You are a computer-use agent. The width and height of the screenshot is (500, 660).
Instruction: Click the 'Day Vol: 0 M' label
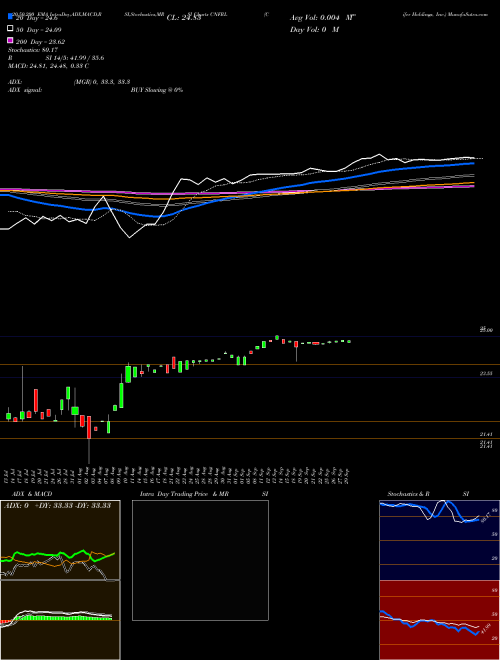tap(315, 29)
